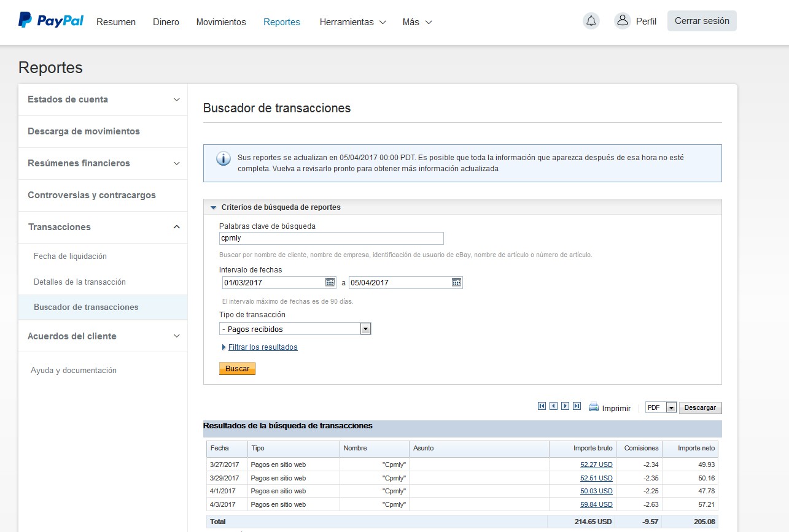Click the Imprimir printer icon

pyautogui.click(x=593, y=407)
